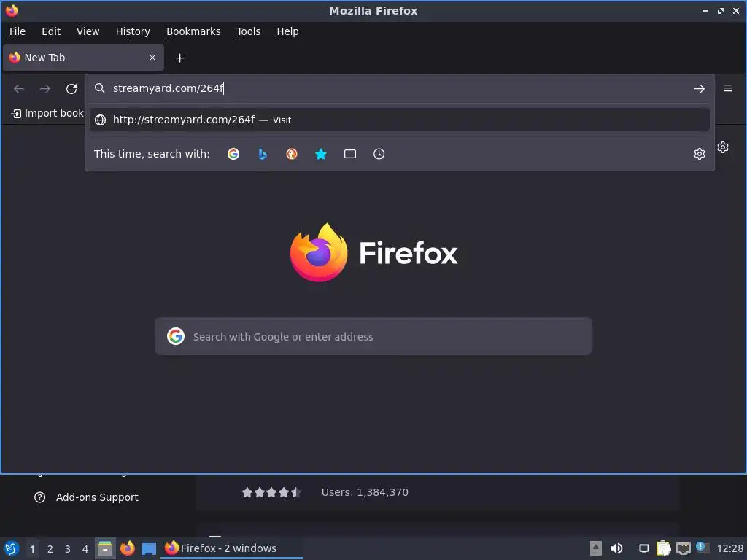Open the file manager from the taskbar
Viewport: 747px width, 560px height.
click(105, 548)
